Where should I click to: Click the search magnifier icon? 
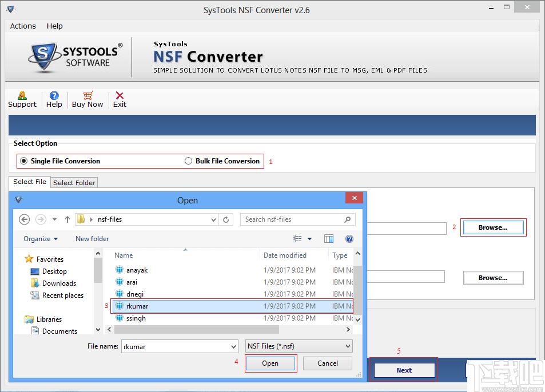347,219
